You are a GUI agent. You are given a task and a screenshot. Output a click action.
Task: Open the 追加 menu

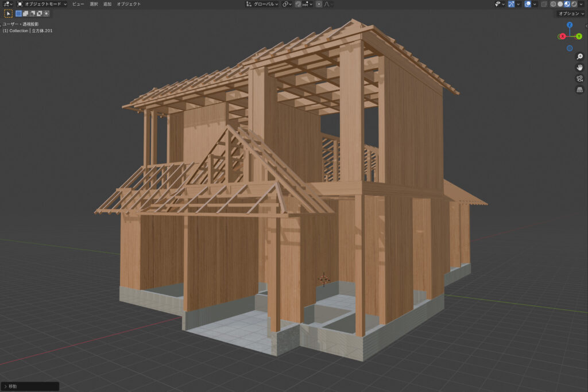107,4
